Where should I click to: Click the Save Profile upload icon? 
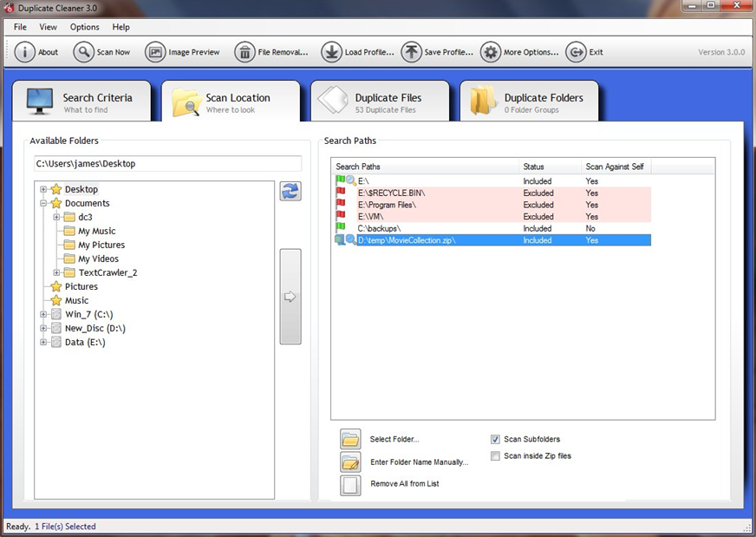(x=411, y=52)
